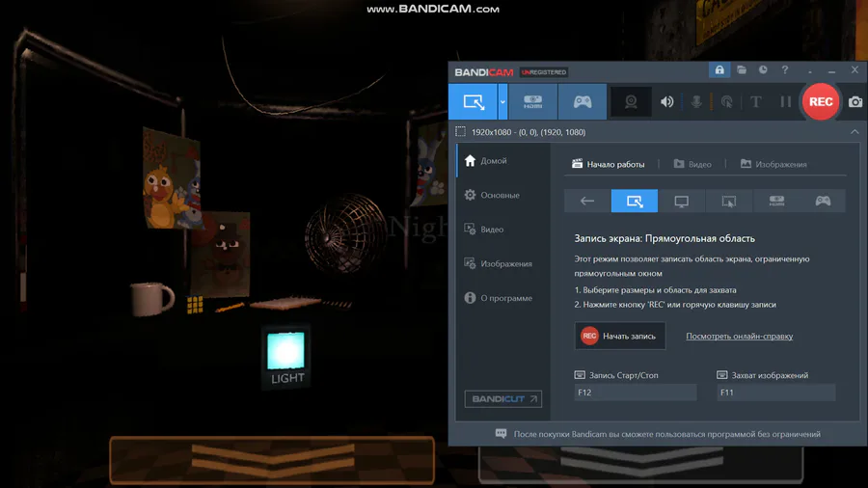
Task: Click the speech bubble icon in bottom notice
Action: point(501,433)
